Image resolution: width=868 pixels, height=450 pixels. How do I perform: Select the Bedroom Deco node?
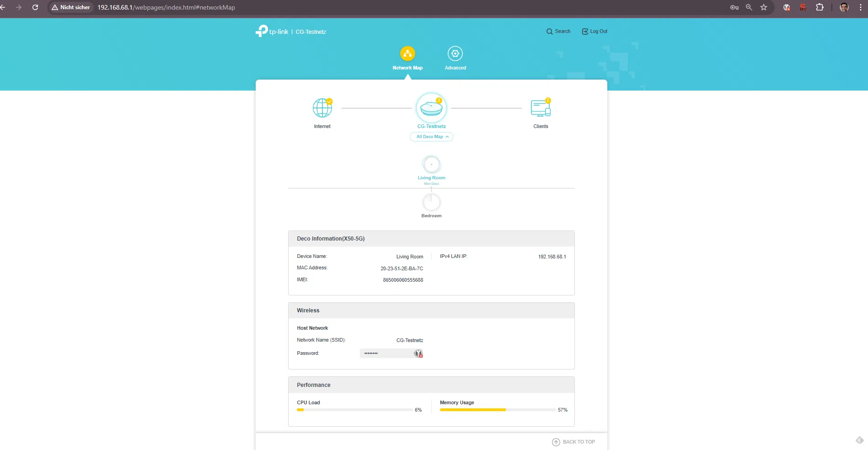pos(431,203)
